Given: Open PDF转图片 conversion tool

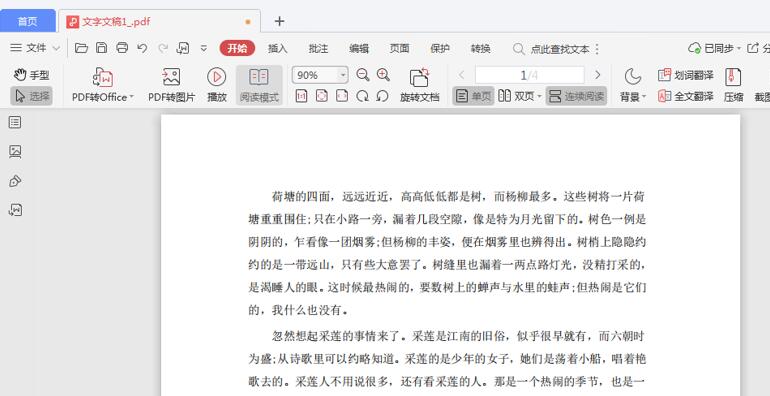Looking at the screenshot, I should pyautogui.click(x=171, y=85).
